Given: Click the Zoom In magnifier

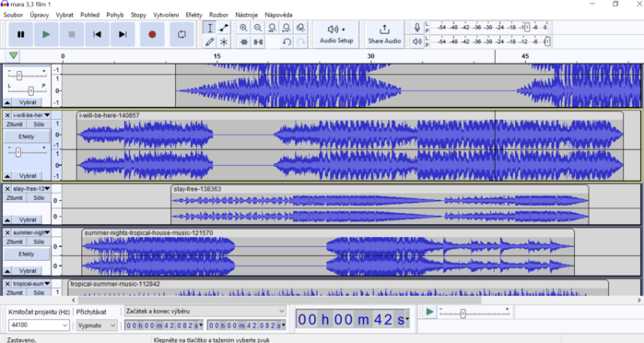Looking at the screenshot, I should coord(243,28).
